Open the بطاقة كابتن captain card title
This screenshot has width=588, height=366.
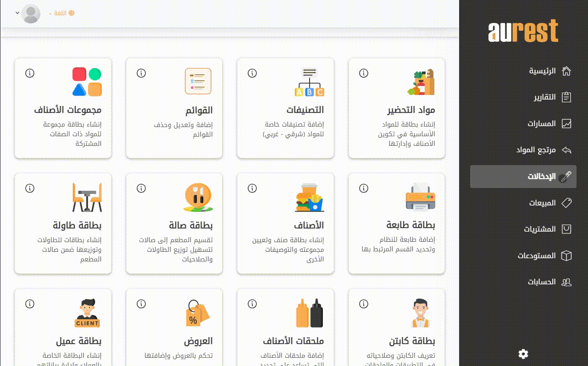(412, 341)
